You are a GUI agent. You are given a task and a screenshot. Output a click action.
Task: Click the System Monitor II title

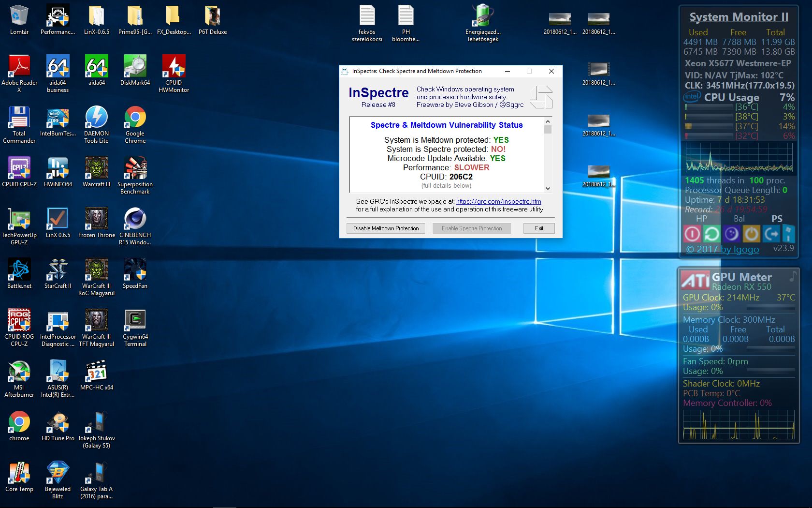(739, 17)
